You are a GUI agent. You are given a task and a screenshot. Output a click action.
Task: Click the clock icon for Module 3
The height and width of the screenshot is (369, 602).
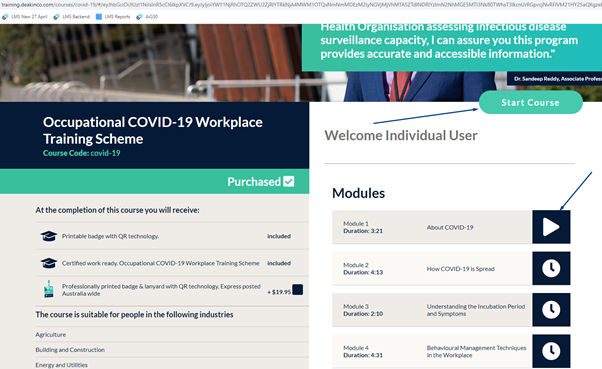pyautogui.click(x=551, y=310)
